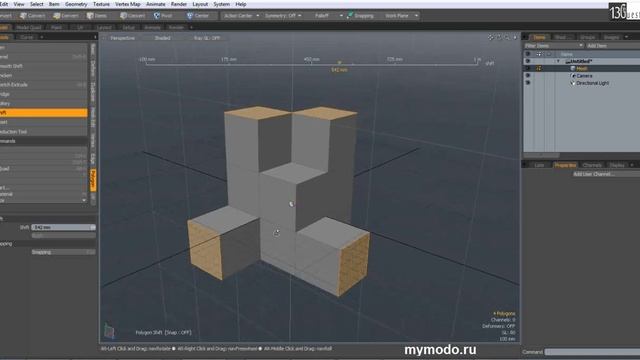Open the Filter Items dropdown
The height and width of the screenshot is (360, 640).
coord(553,46)
